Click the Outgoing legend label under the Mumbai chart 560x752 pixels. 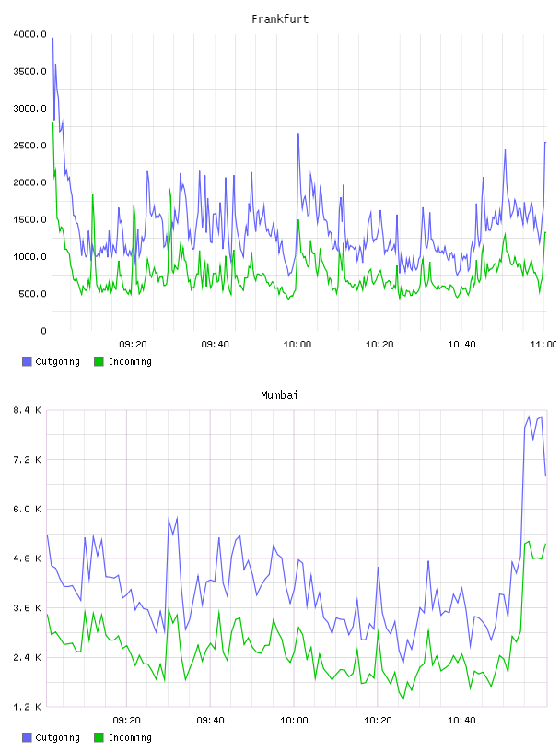point(57,738)
